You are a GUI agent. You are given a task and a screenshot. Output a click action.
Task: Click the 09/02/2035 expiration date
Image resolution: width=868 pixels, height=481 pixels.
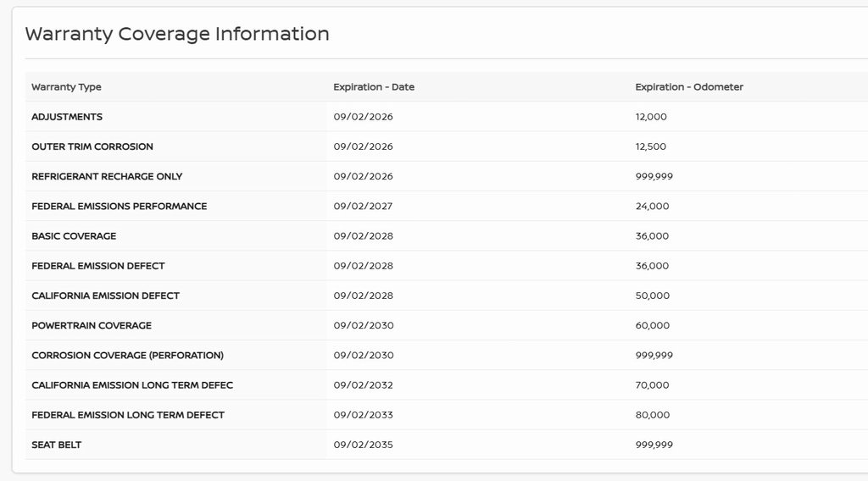364,445
